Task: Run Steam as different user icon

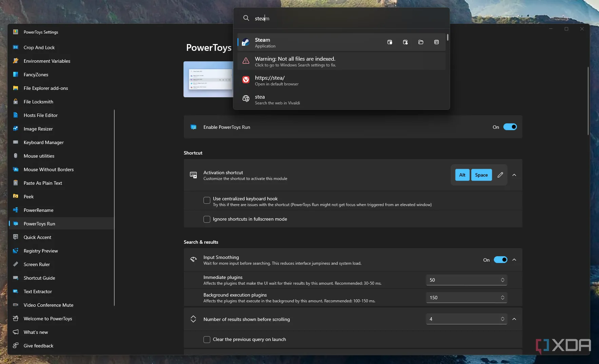Action: (405, 42)
